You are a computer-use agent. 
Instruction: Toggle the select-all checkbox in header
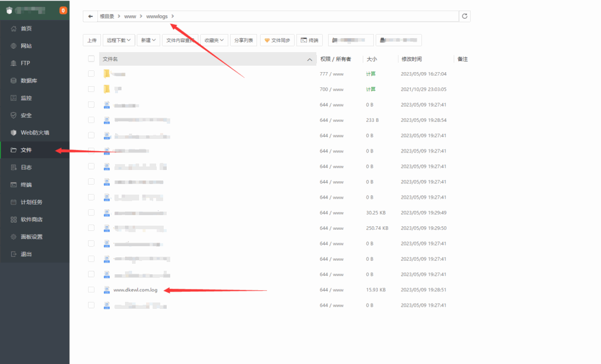click(91, 59)
